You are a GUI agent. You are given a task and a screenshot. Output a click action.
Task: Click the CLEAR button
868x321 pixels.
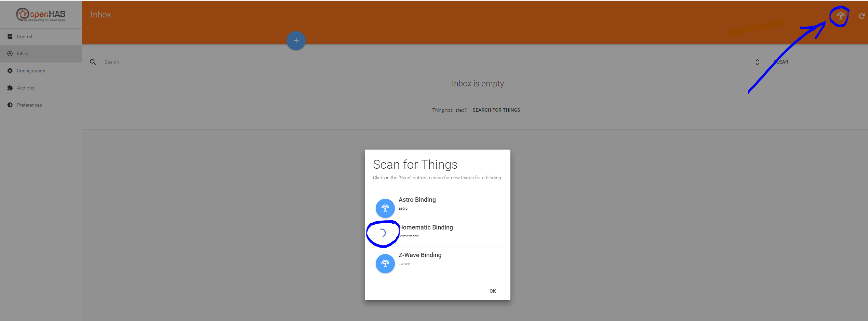(x=781, y=62)
